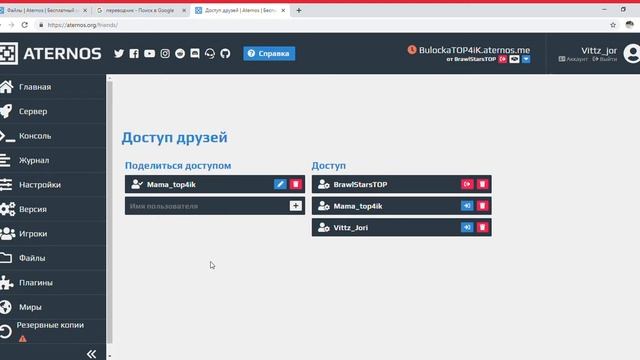Open Плагины plugins in sidebar
Image resolution: width=640 pixels, height=360 pixels.
53,282
